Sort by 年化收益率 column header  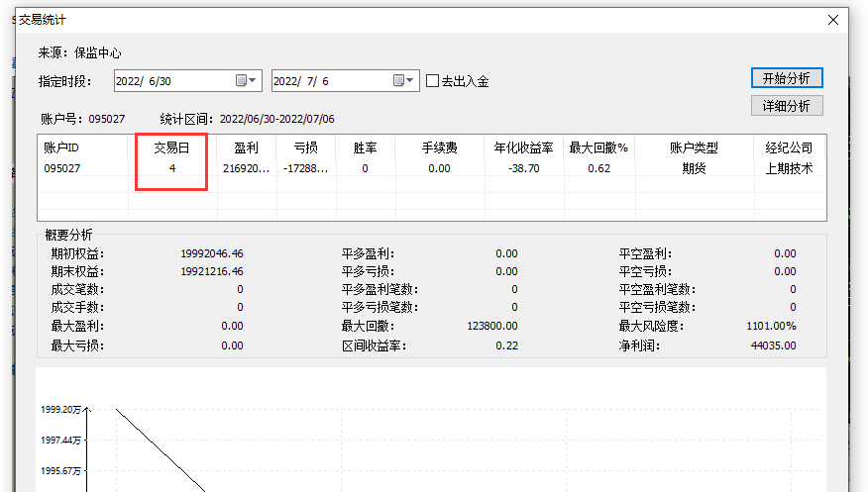(524, 148)
